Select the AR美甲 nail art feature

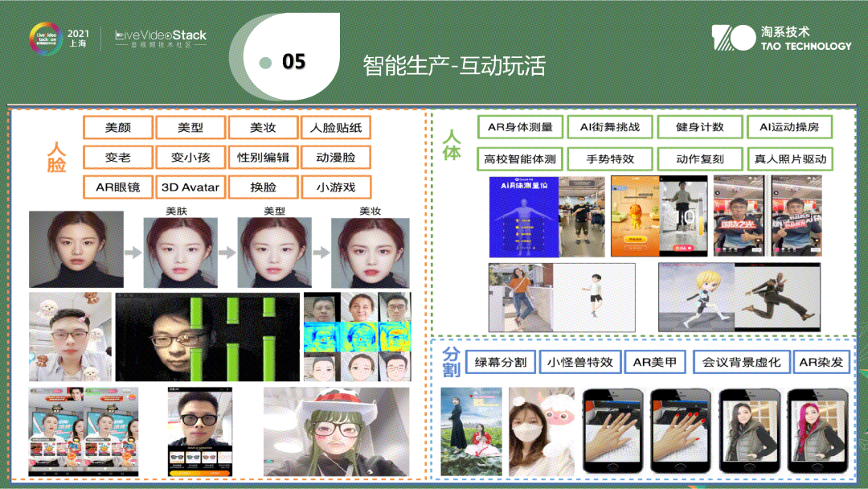click(657, 361)
